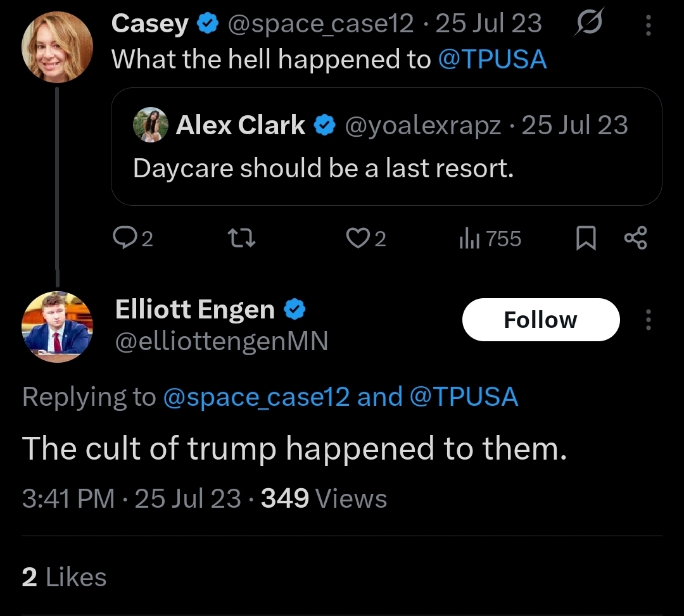Share Casey's tweet via share icon

pos(635,238)
